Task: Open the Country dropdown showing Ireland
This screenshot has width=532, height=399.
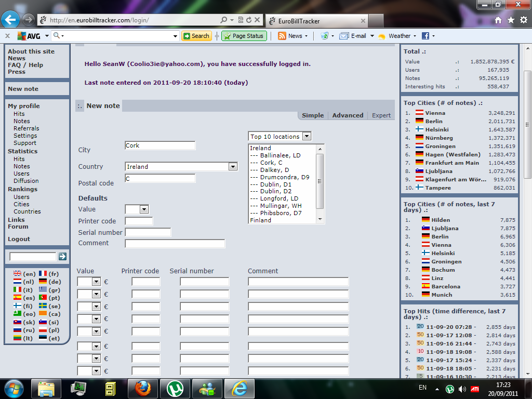Action: point(233,167)
